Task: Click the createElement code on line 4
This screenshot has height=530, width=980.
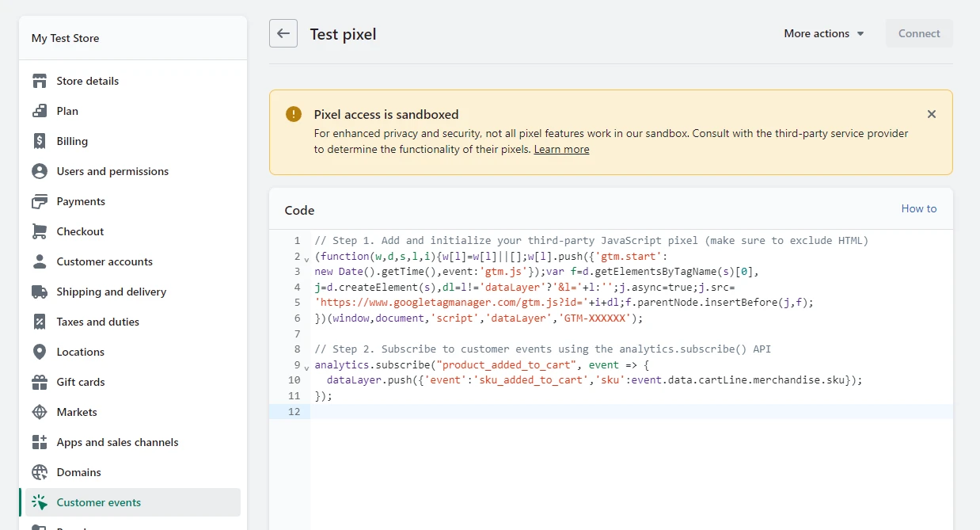Action: pos(524,287)
